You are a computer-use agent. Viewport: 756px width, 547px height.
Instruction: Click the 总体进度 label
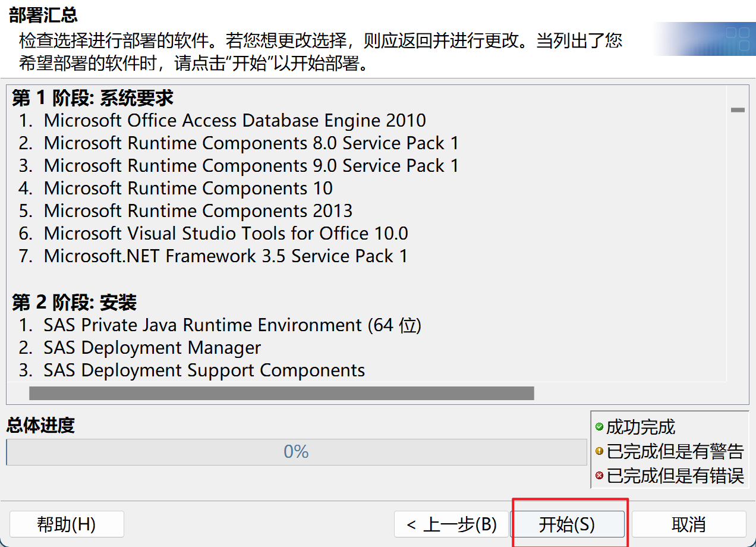(x=40, y=425)
